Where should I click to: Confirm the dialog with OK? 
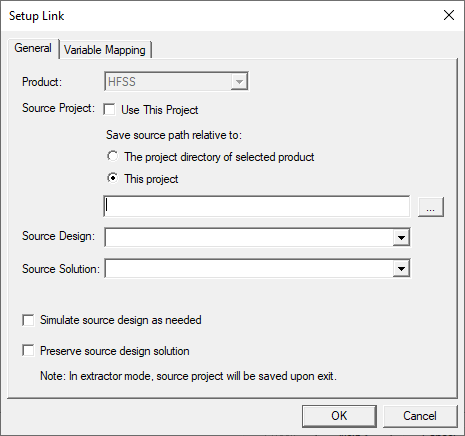[339, 416]
